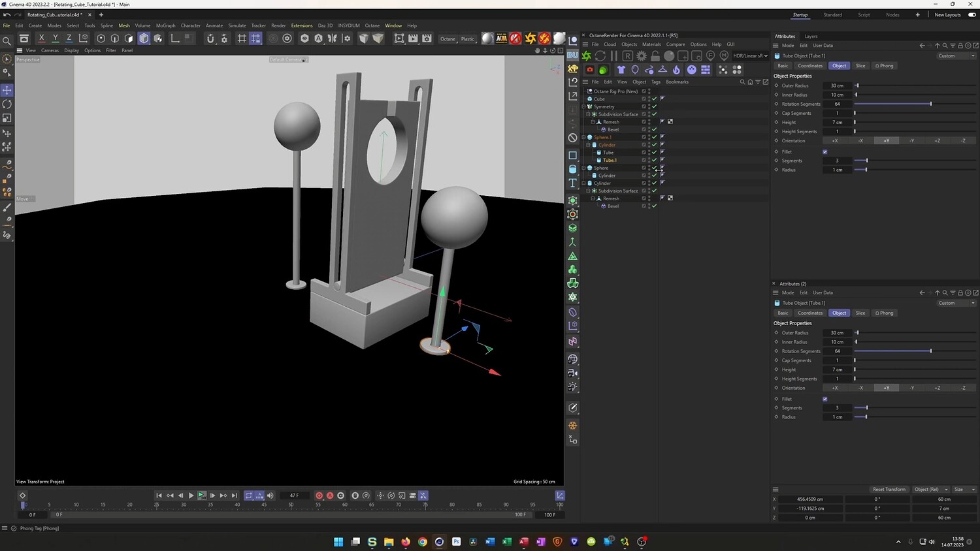Toggle the enable checkmark for Cube object
This screenshot has width=980, height=551.
click(x=654, y=99)
